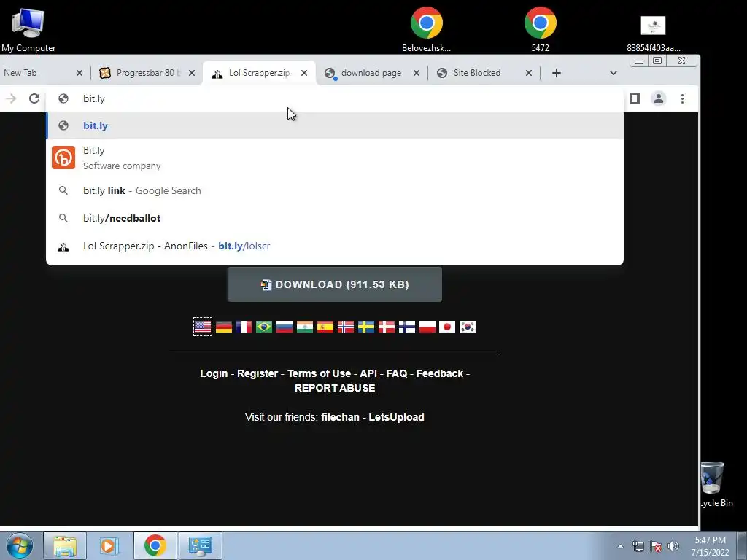Image resolution: width=747 pixels, height=560 pixels.
Task: Launch Windows Media Player from taskbar
Action: point(110,545)
